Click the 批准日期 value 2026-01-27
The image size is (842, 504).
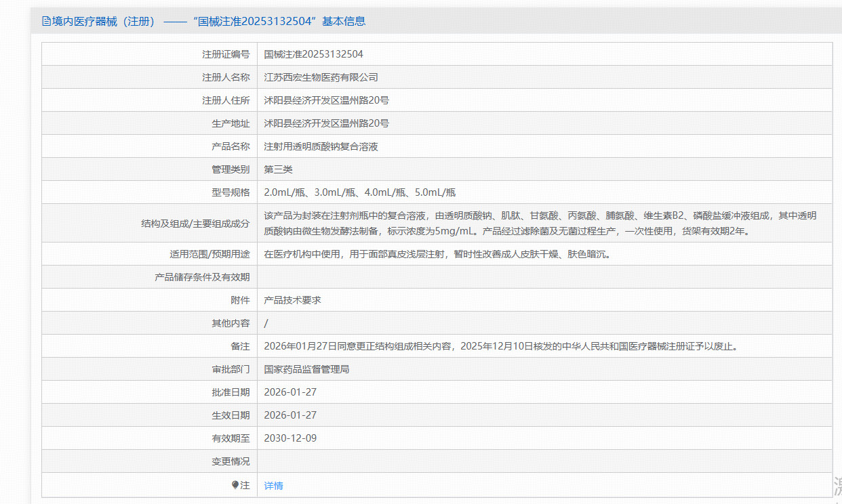coord(290,392)
